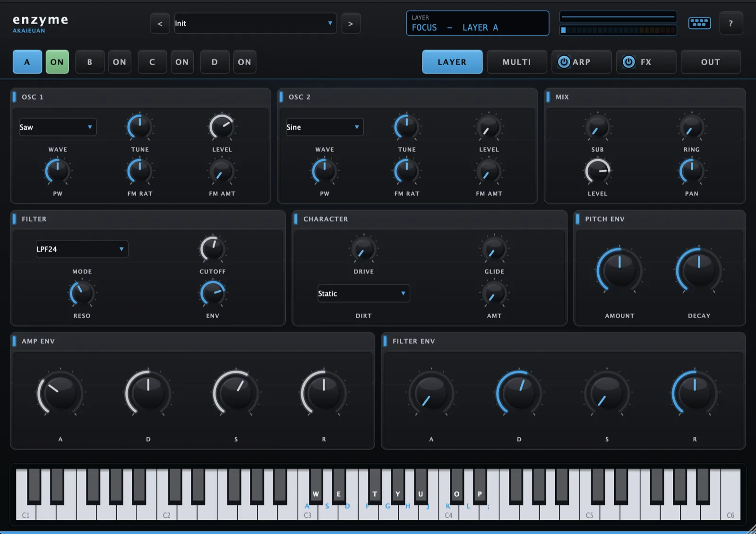Switch to the LAYER tab
The height and width of the screenshot is (534, 756).
pos(452,62)
